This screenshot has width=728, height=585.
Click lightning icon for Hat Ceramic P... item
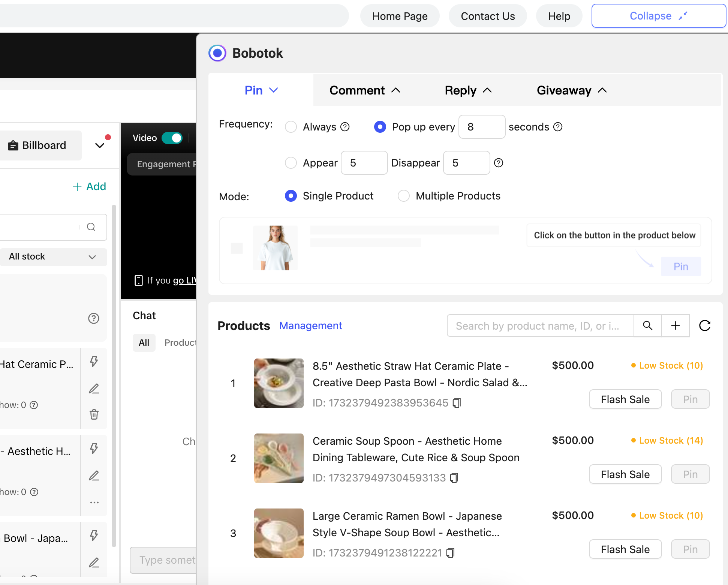pos(94,361)
